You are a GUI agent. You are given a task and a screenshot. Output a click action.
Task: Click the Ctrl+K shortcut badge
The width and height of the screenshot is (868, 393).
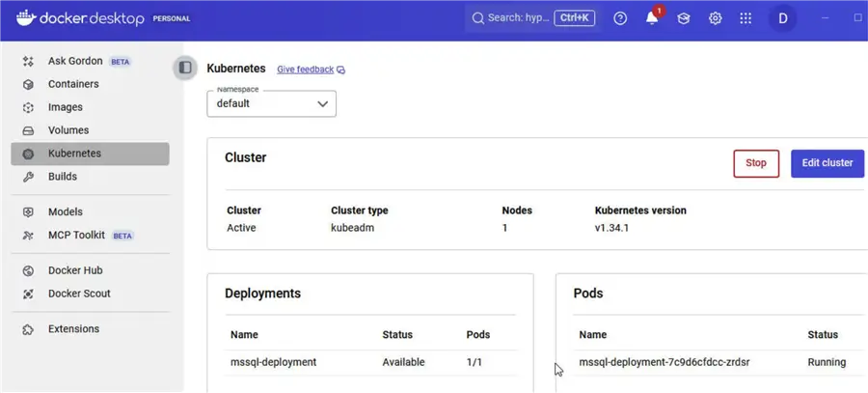tap(575, 18)
